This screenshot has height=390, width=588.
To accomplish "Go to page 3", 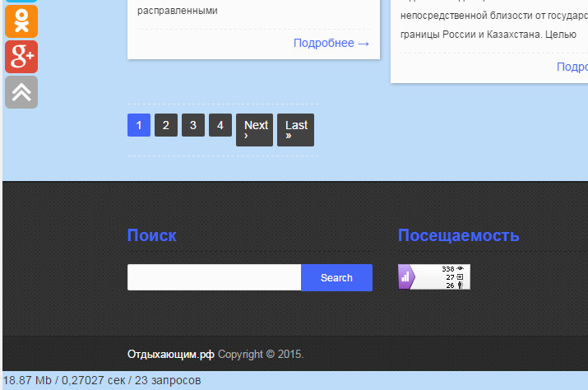I will pyautogui.click(x=193, y=125).
